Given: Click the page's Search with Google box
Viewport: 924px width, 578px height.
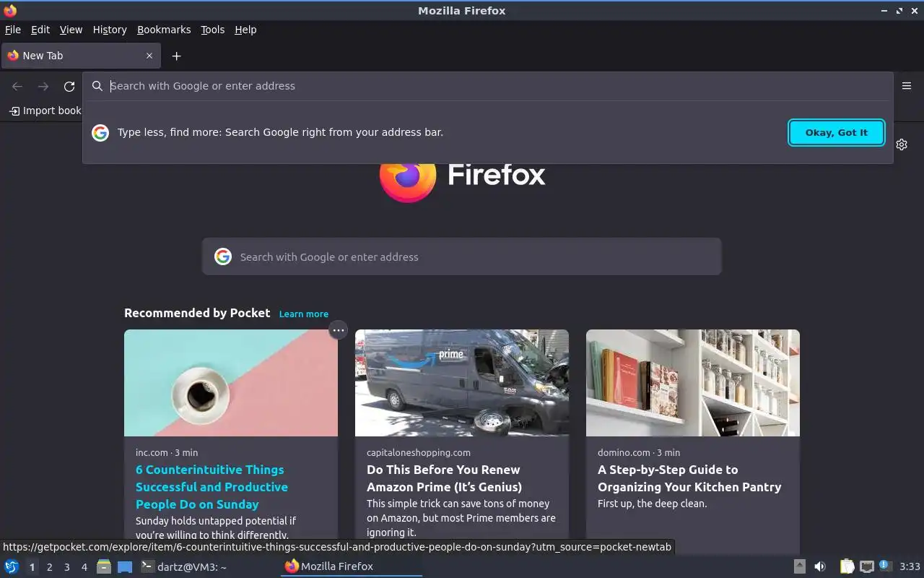Looking at the screenshot, I should click(x=462, y=256).
